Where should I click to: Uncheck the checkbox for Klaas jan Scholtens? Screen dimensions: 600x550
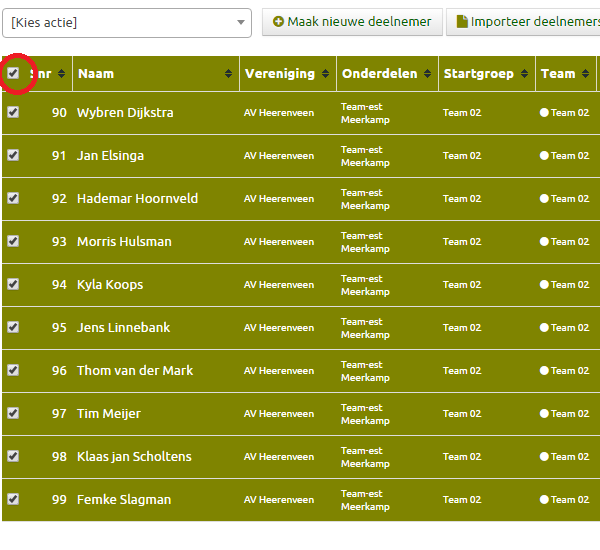point(13,456)
